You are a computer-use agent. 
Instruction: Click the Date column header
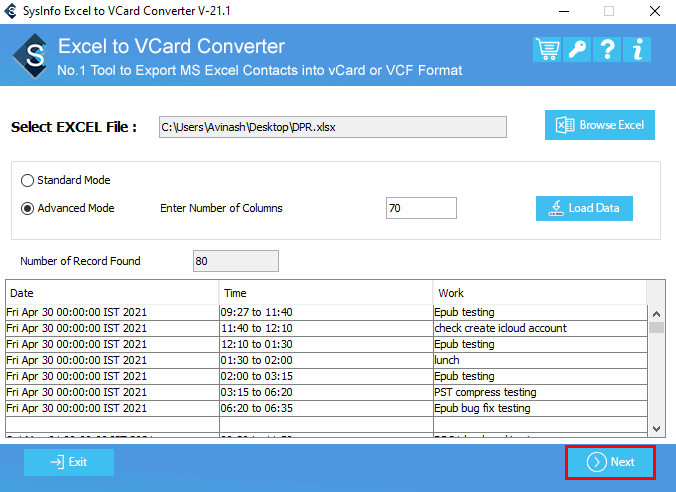pos(112,293)
